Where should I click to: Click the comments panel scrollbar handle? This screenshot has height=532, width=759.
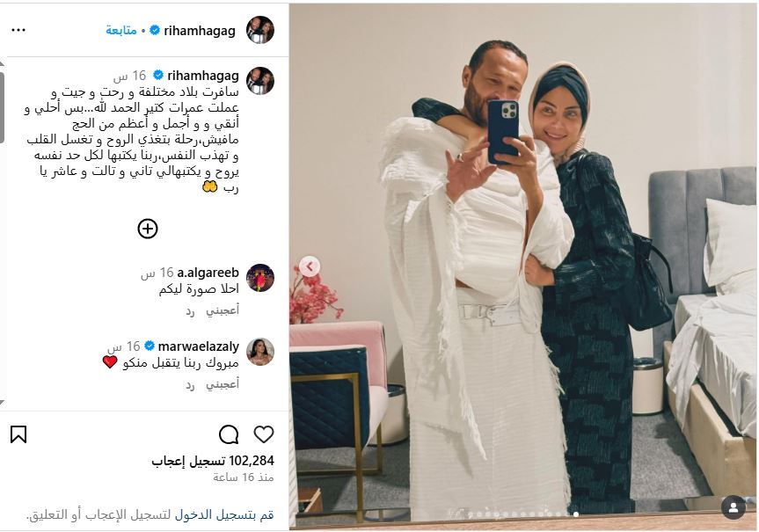[x=2, y=106]
